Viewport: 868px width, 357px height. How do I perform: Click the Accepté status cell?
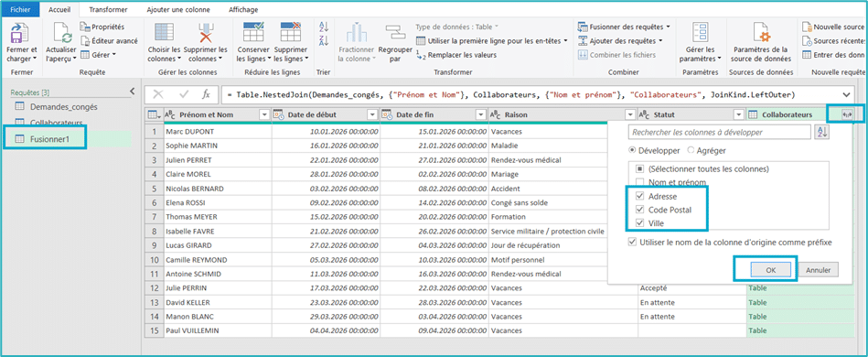692,288
